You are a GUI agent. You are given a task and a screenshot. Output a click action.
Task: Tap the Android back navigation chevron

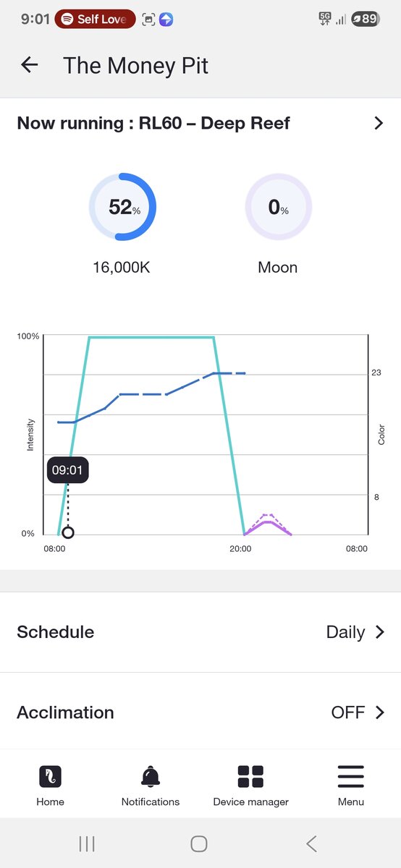[x=311, y=843]
